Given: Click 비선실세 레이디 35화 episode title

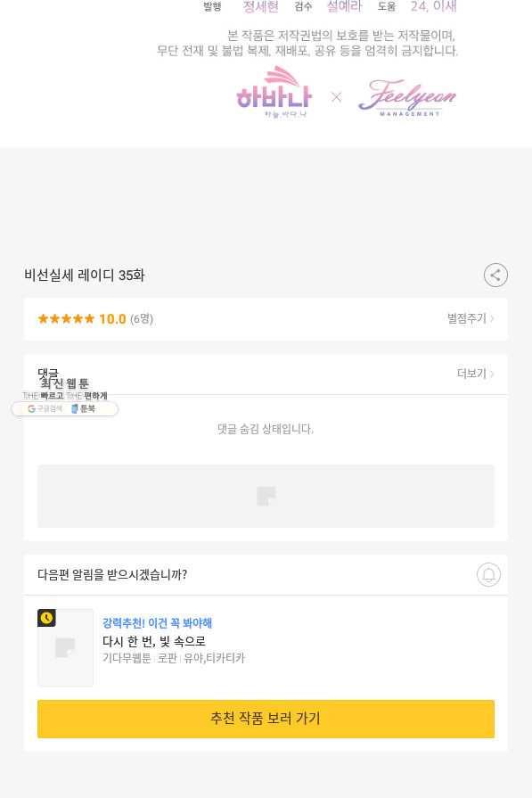Looking at the screenshot, I should click(85, 276).
